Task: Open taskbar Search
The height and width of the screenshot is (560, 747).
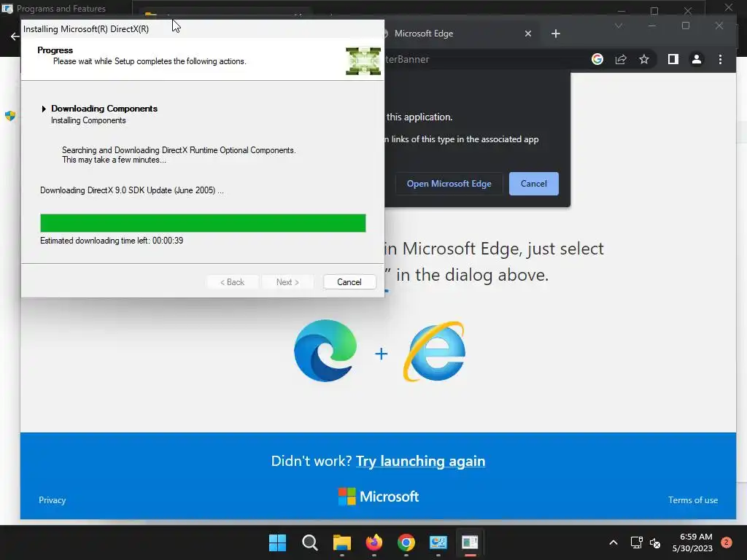Action: 309,542
